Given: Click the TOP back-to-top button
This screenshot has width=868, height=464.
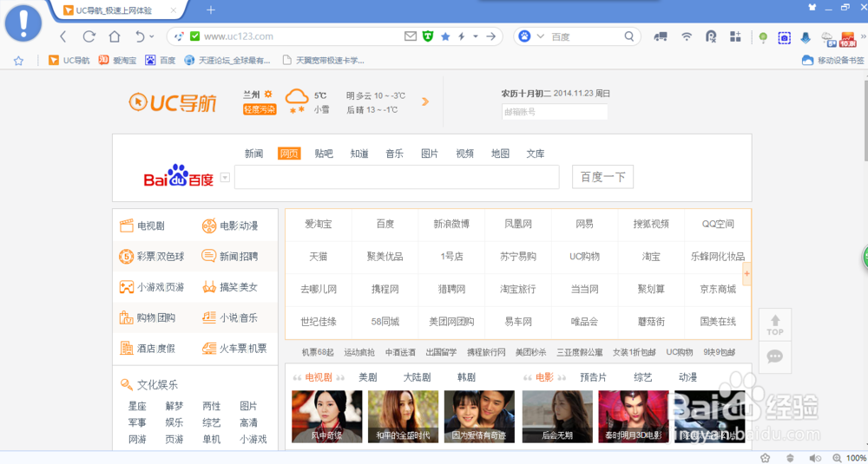Looking at the screenshot, I should [x=775, y=325].
